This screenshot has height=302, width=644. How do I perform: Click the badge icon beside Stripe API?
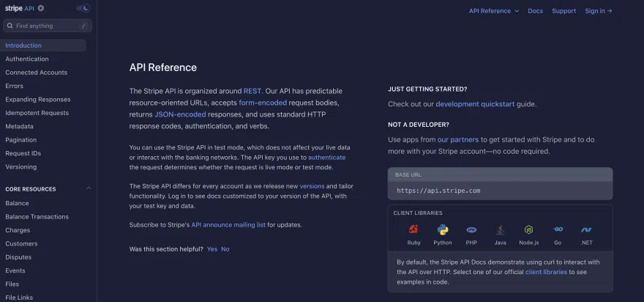click(x=41, y=8)
